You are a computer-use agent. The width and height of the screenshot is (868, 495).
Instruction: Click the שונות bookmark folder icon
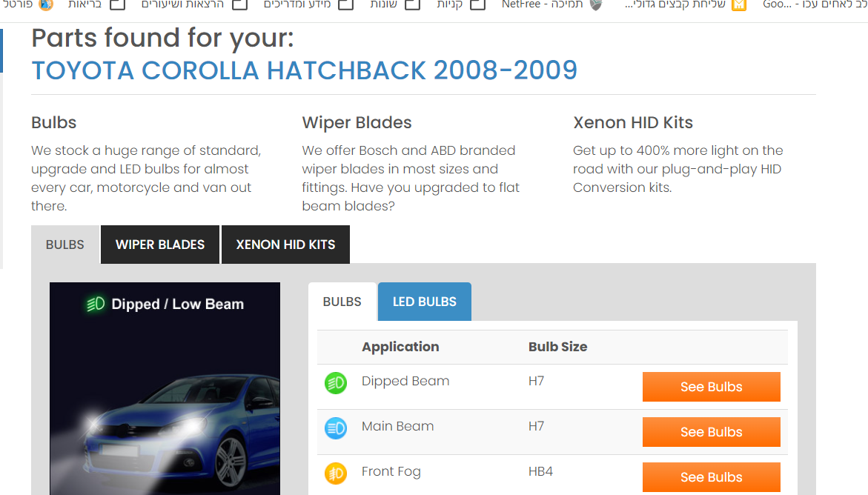(x=412, y=5)
